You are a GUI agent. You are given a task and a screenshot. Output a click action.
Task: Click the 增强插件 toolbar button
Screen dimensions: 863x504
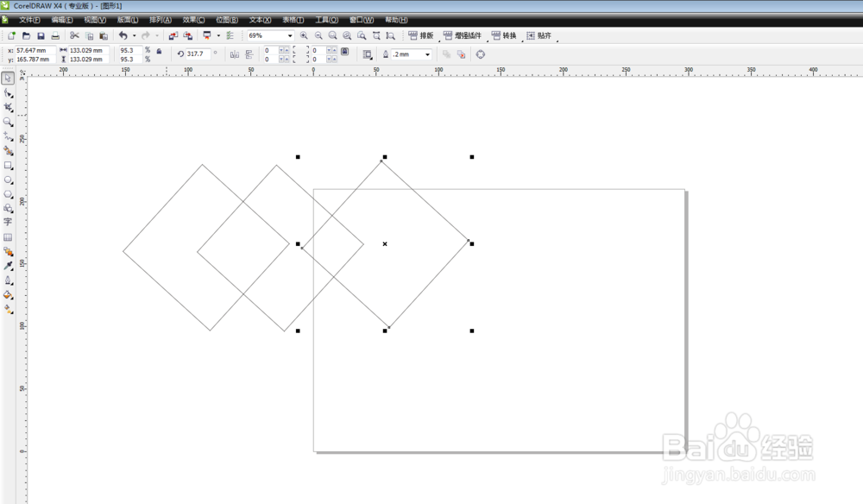point(463,35)
